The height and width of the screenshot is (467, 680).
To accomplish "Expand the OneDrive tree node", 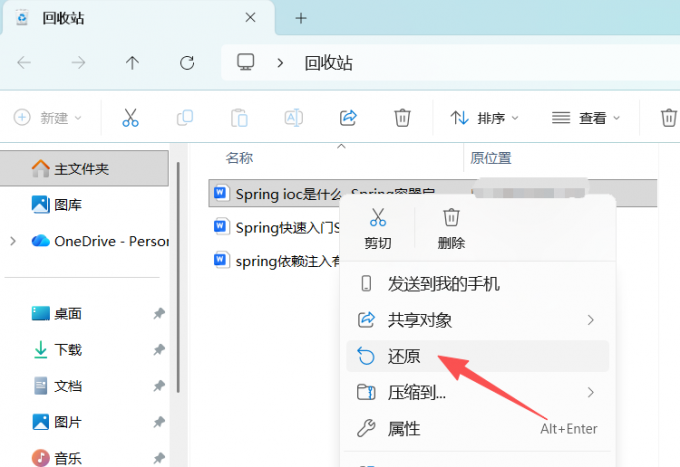I will click(x=13, y=241).
